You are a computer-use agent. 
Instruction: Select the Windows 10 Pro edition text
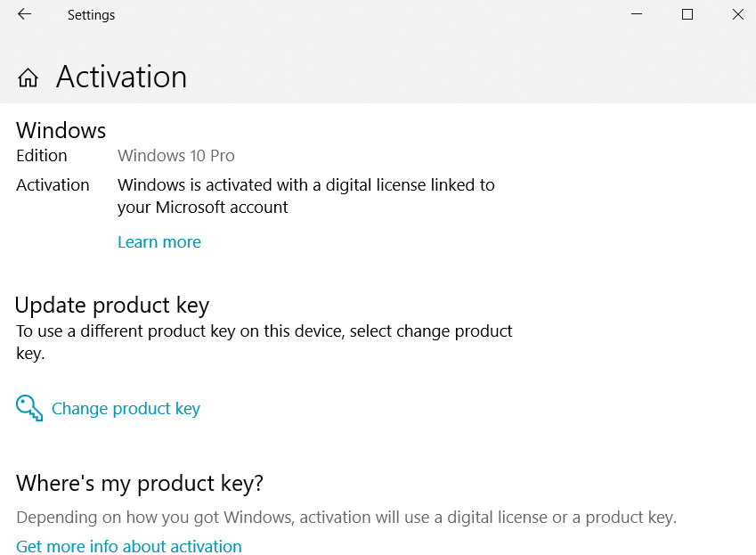point(176,155)
